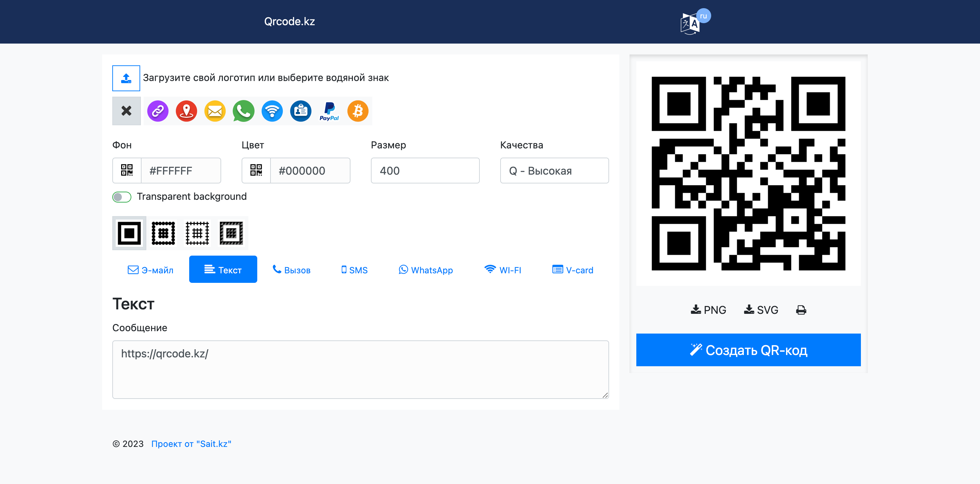Select the Location pin watermark icon
Image resolution: width=980 pixels, height=484 pixels.
[x=186, y=111]
